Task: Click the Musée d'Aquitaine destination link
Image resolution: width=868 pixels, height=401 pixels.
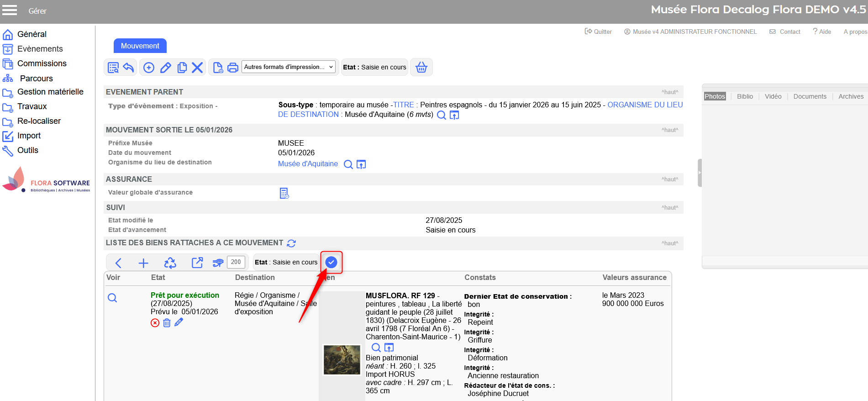Action: 308,164
